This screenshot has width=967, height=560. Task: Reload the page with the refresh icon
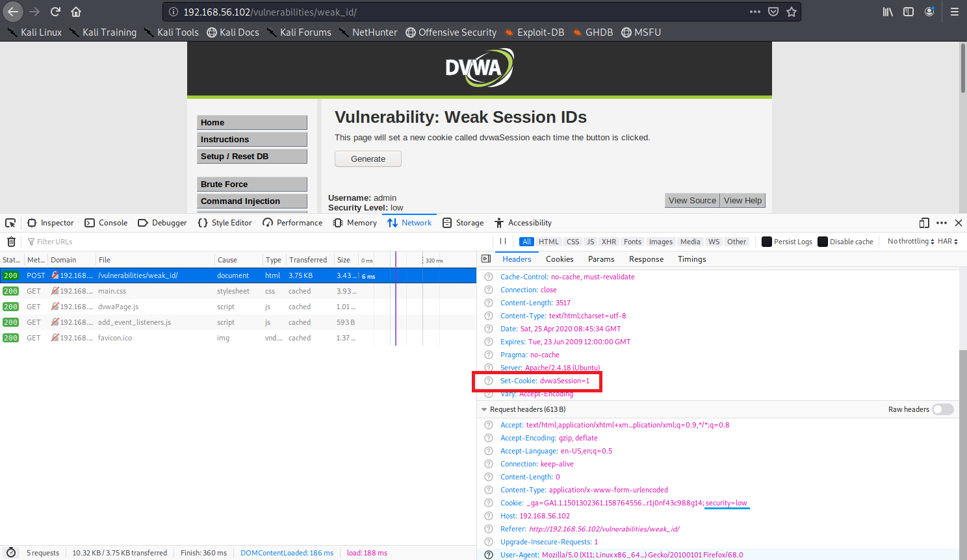click(55, 12)
